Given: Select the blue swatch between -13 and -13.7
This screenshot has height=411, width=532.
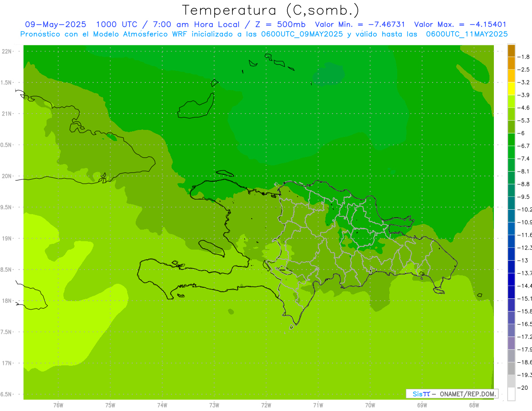Looking at the screenshot, I should 511,266.
